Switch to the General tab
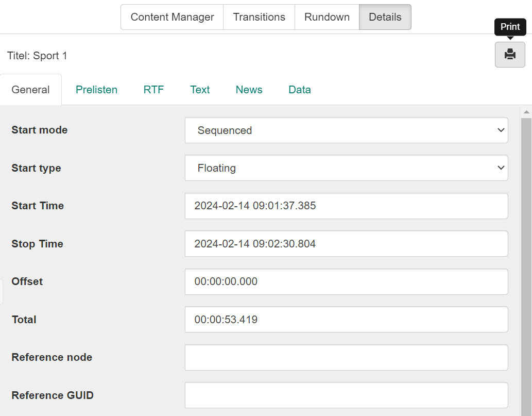This screenshot has width=532, height=416. [30, 90]
